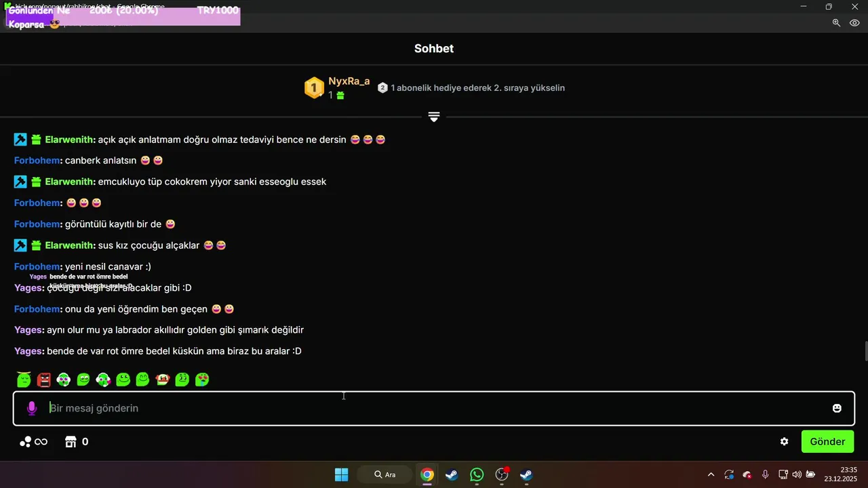This screenshot has width=868, height=488.
Task: Click green gift icon under NyxRa_a
Action: pos(340,96)
